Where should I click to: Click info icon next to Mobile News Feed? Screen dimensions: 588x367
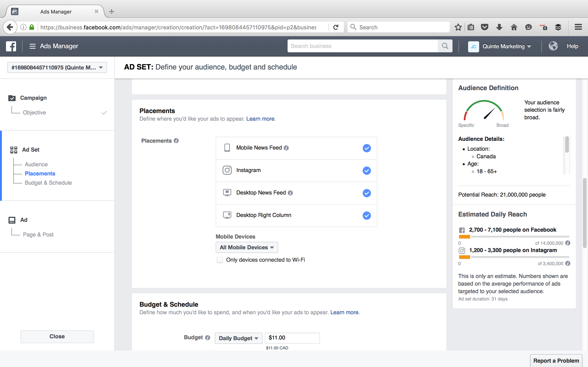tap(286, 148)
